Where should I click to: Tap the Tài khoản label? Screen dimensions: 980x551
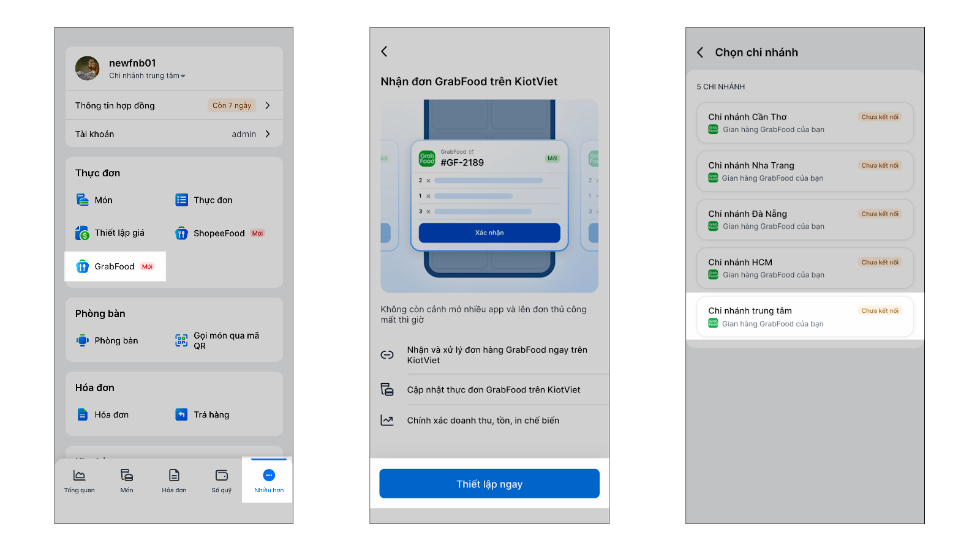tap(95, 134)
